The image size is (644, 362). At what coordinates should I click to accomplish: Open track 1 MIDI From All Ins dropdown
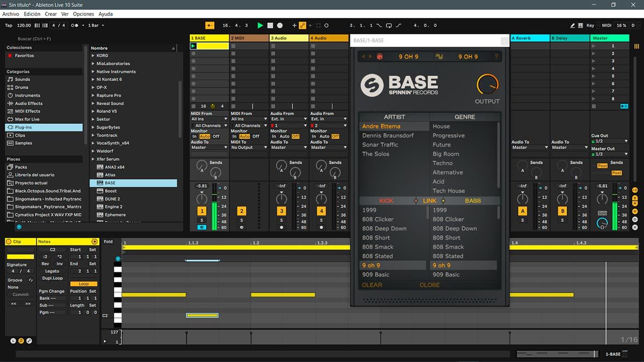click(209, 119)
